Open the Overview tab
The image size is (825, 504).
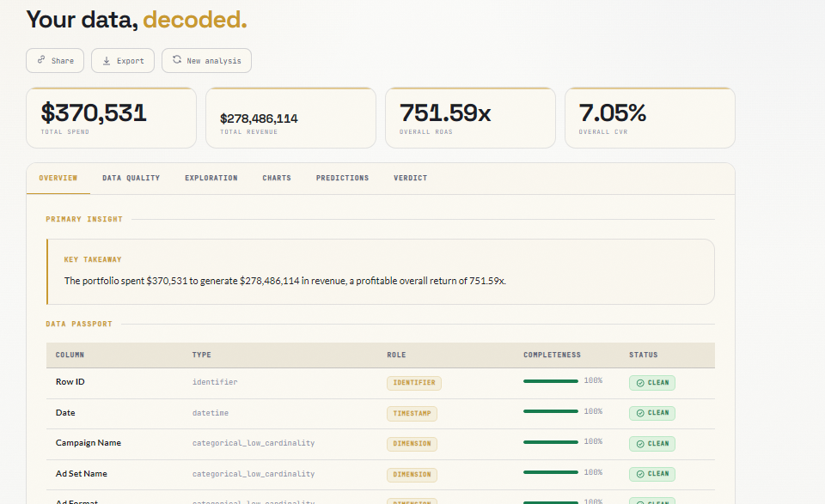(58, 179)
